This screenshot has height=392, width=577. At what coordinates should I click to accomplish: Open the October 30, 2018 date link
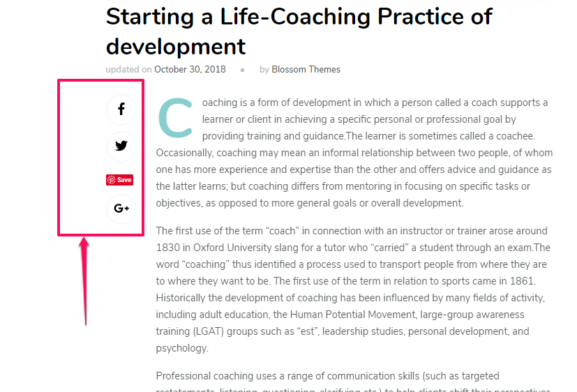pos(190,70)
